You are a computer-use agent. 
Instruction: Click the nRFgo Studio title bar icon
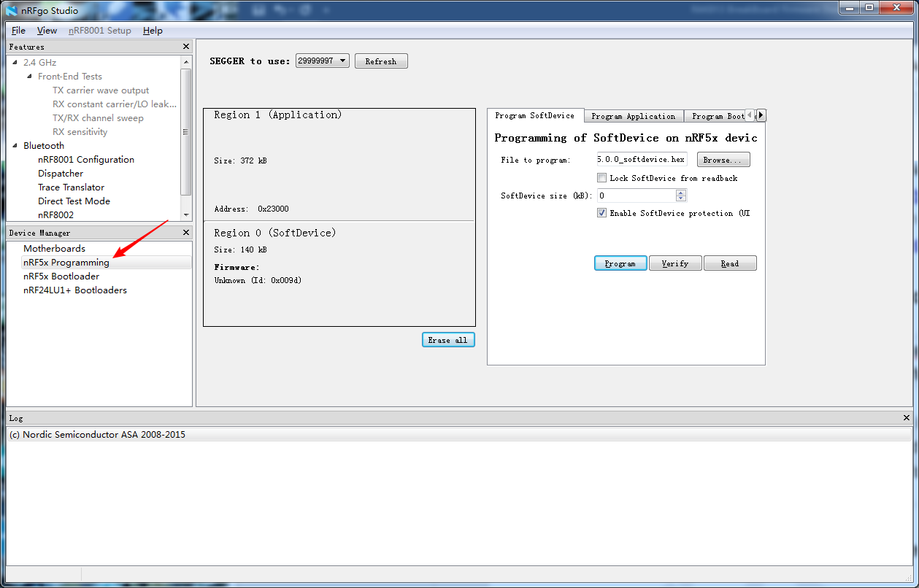click(11, 10)
